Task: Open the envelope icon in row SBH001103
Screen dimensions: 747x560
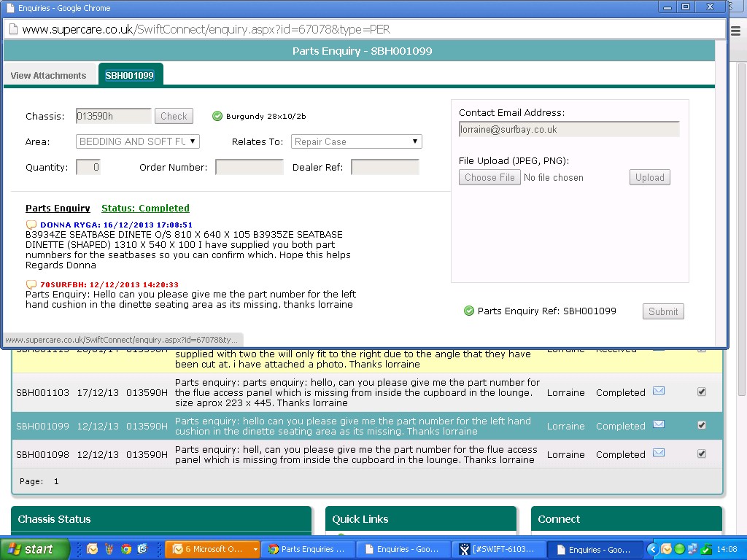Action: pyautogui.click(x=659, y=391)
